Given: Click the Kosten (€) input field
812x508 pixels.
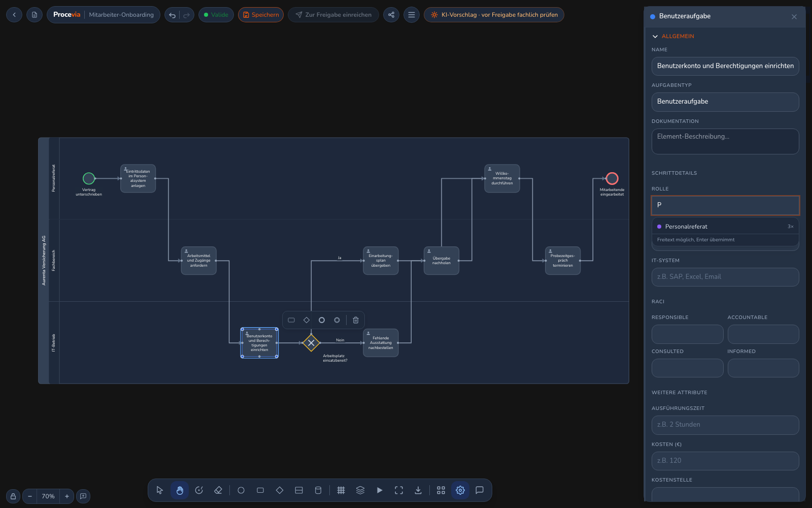Looking at the screenshot, I should (x=725, y=461).
